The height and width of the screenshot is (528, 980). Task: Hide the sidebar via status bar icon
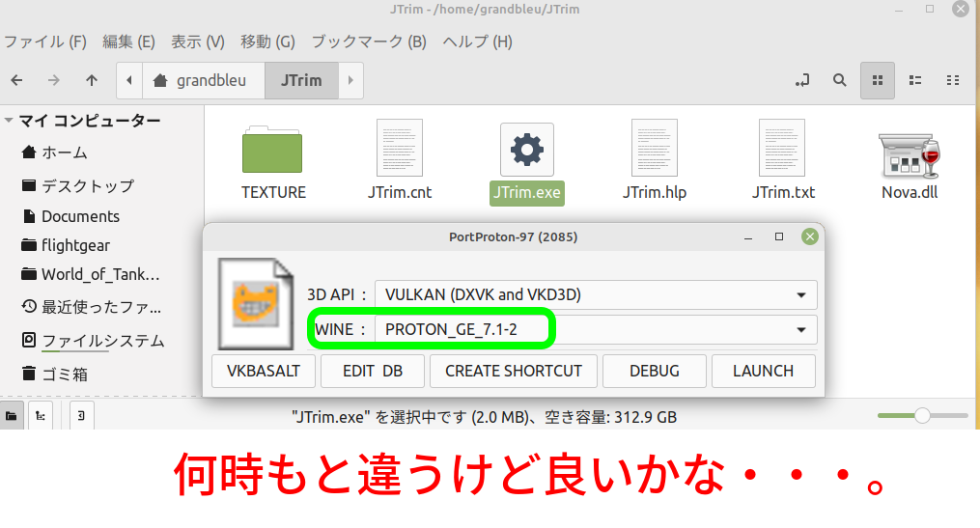pyautogui.click(x=81, y=415)
